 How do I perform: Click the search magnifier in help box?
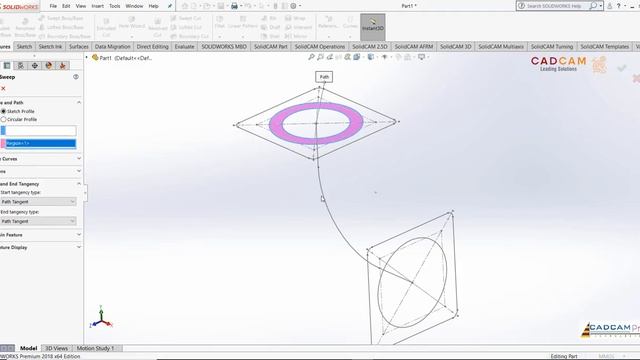(593, 6)
